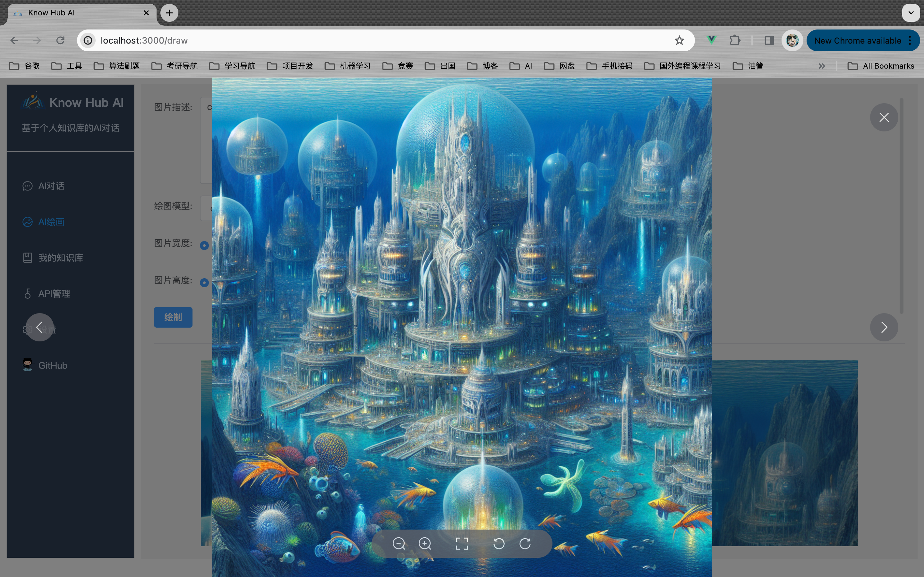
Task: Open the GitHub link in sidebar
Action: [53, 365]
